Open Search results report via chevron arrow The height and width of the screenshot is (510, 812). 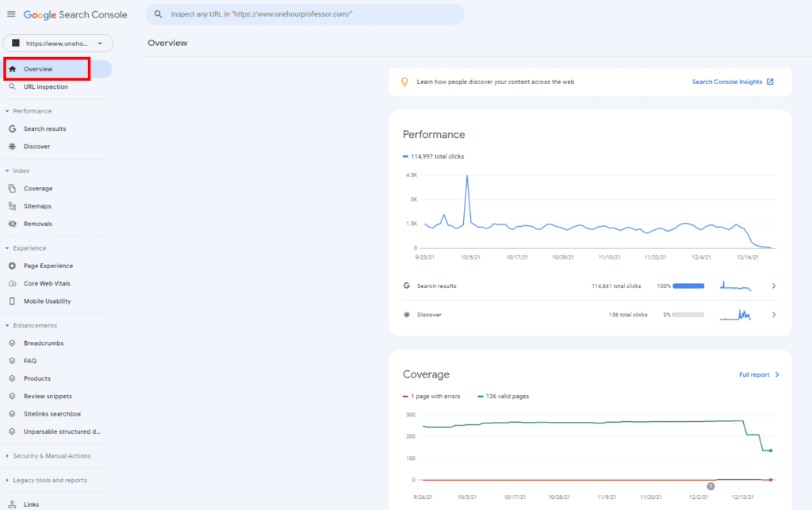coord(774,286)
